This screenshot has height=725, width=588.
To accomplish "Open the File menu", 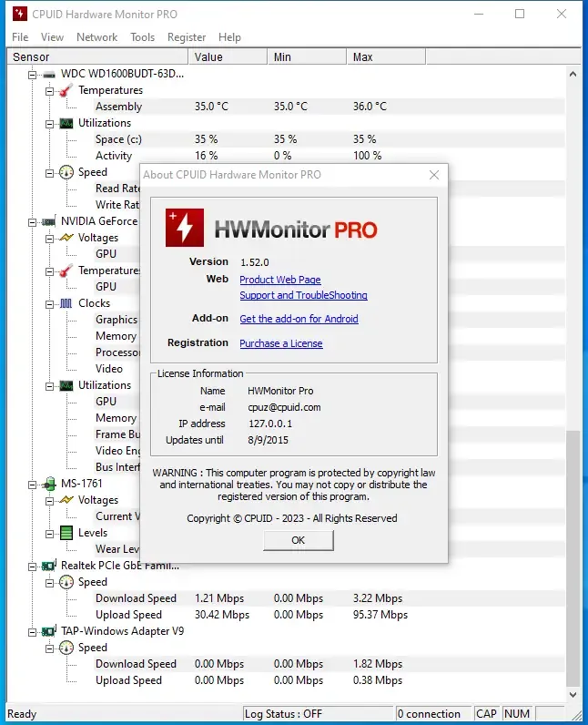I will (20, 37).
